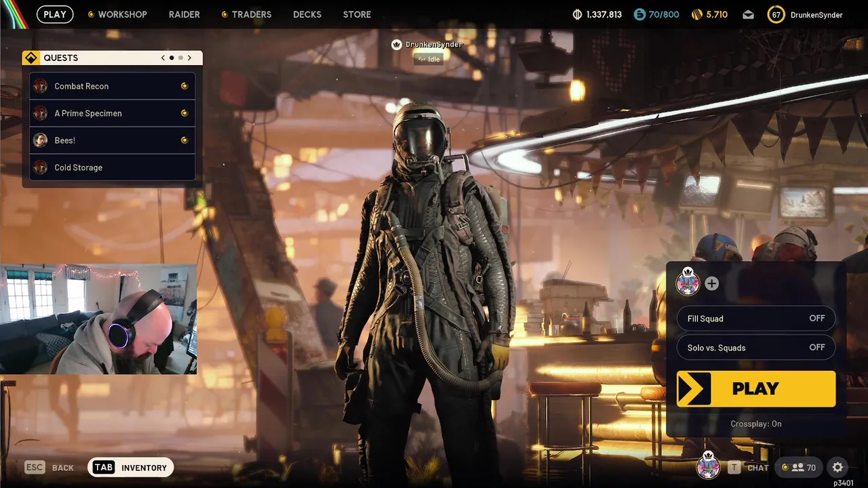Click the party leader avatar in squad panel
The height and width of the screenshot is (488, 868).
[x=688, y=283]
